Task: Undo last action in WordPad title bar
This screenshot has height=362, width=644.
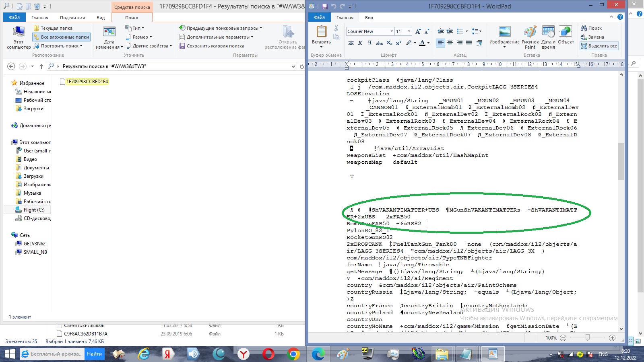Action: (334, 6)
